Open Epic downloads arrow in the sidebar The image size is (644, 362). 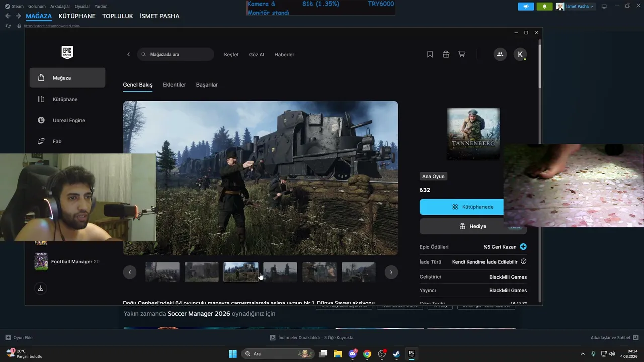coord(41,288)
